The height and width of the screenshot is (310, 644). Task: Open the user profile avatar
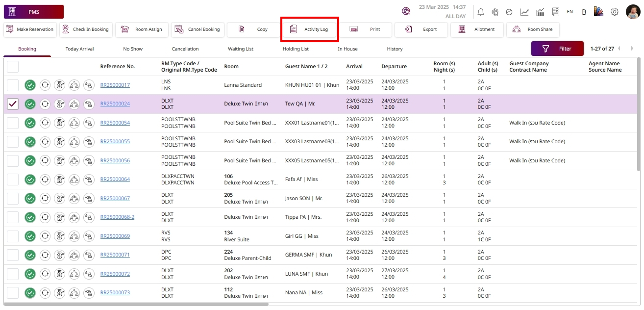tap(633, 12)
